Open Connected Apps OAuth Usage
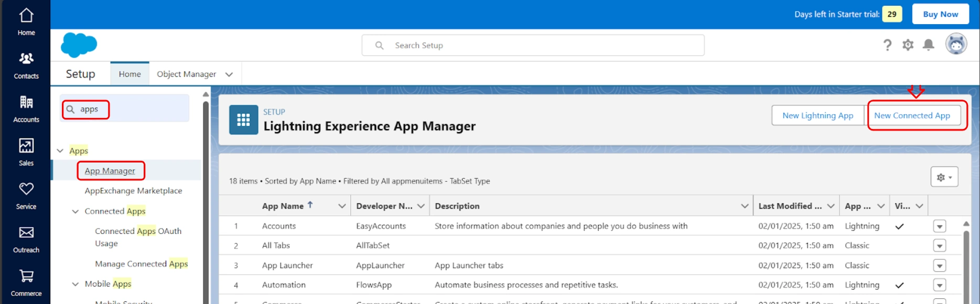 (138, 237)
